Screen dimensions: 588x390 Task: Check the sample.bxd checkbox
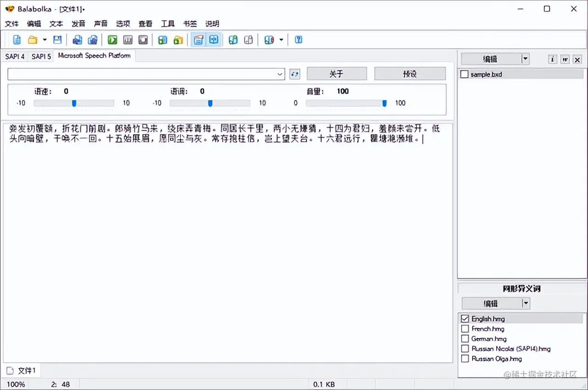(464, 74)
